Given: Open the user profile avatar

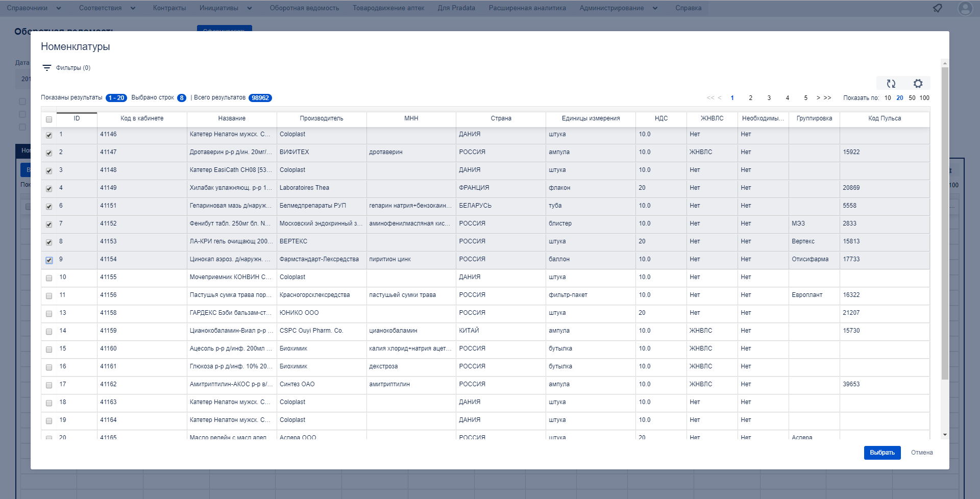Looking at the screenshot, I should (x=965, y=8).
